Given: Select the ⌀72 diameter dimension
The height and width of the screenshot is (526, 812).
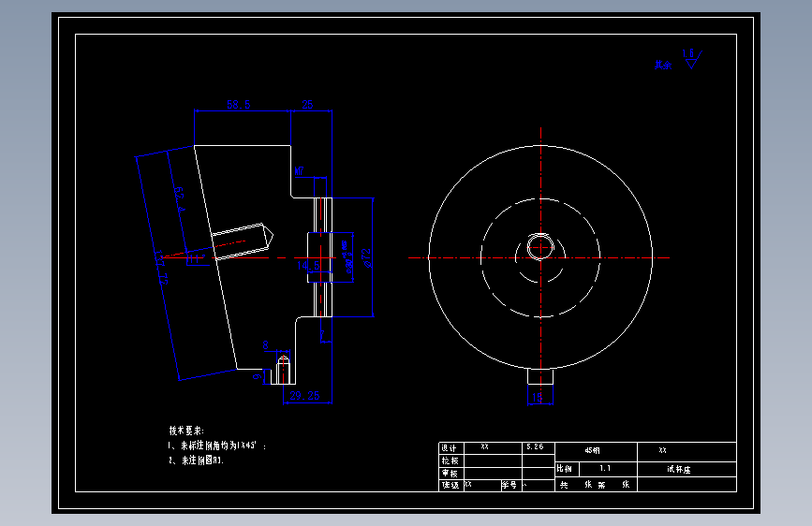Looking at the screenshot, I should point(366,257).
